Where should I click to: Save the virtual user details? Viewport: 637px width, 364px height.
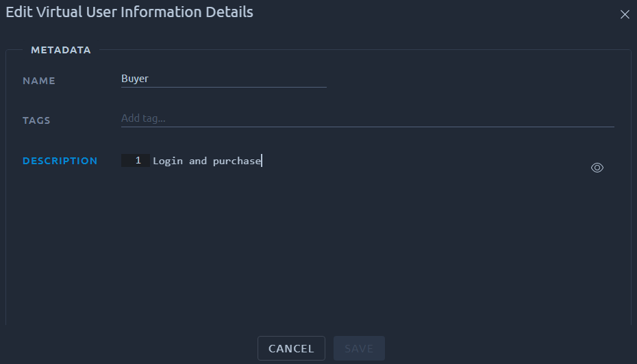pyautogui.click(x=359, y=348)
